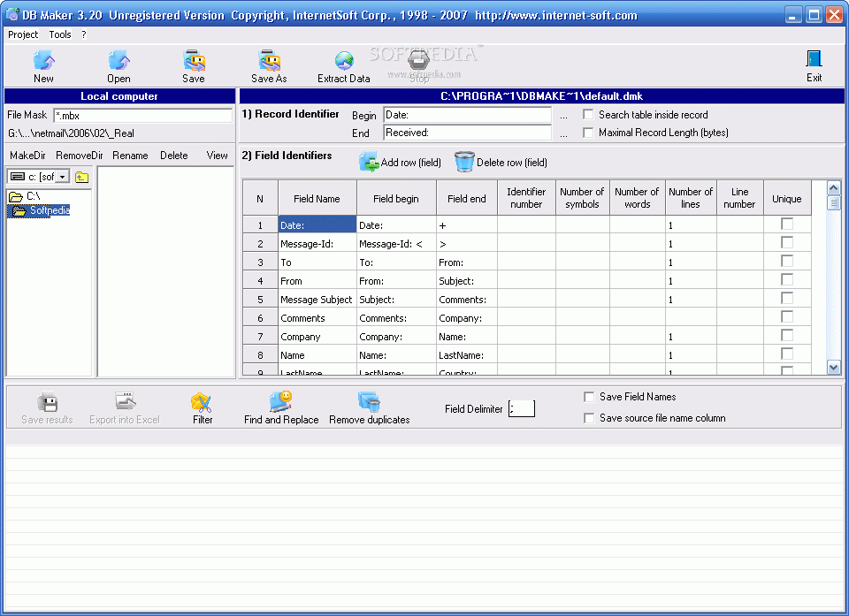Open the Tools menu

pyautogui.click(x=59, y=34)
